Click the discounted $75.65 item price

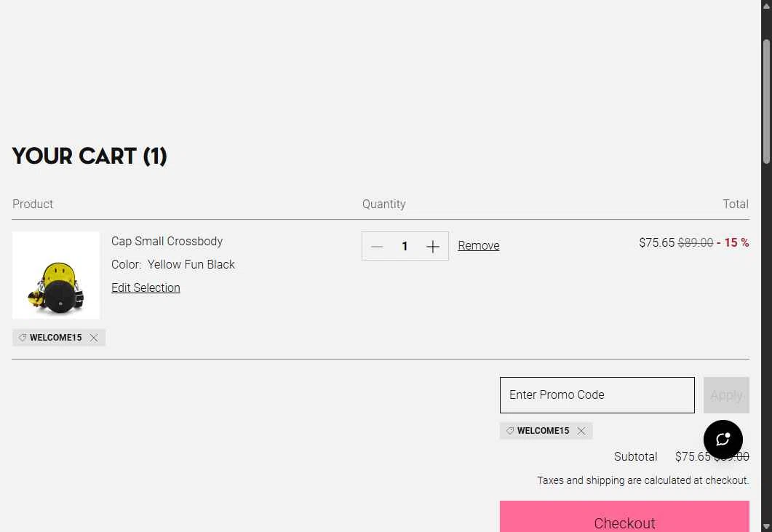point(656,243)
